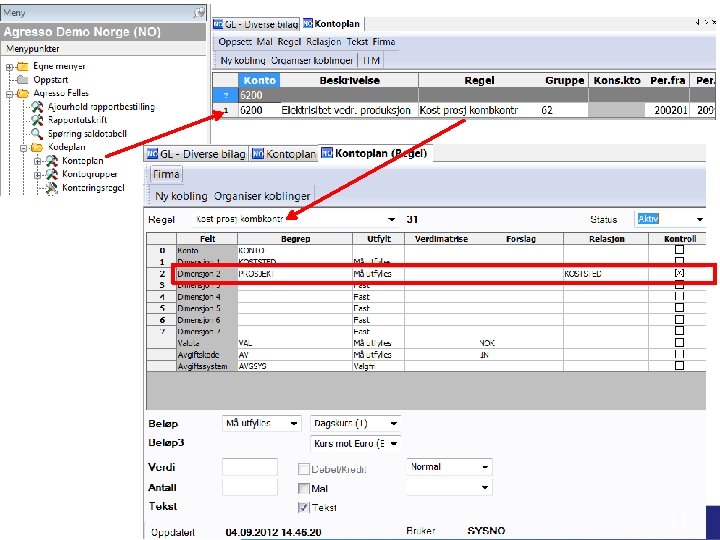Uncheck the Tekst checkbox
This screenshot has height=540, width=720.
pyautogui.click(x=304, y=507)
